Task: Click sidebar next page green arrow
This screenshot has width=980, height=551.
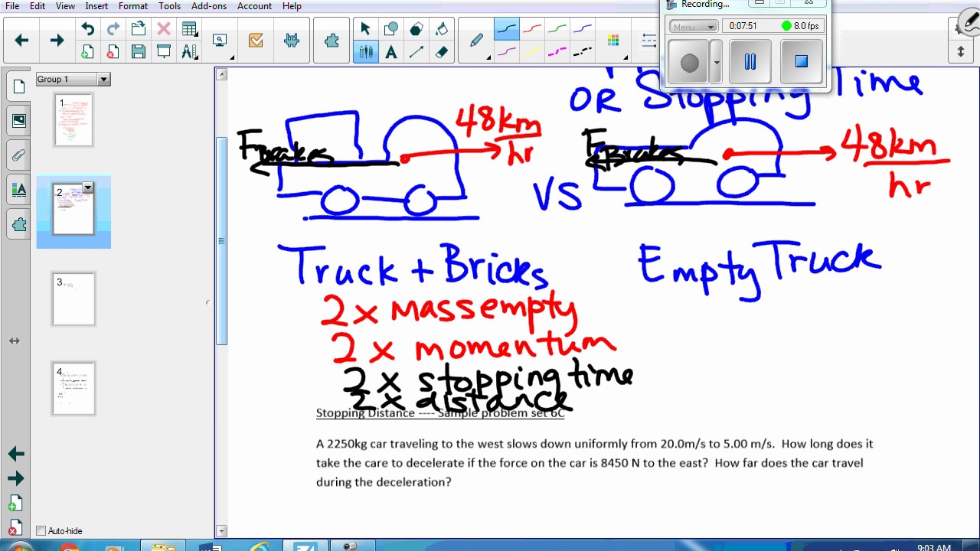Action: [16, 479]
